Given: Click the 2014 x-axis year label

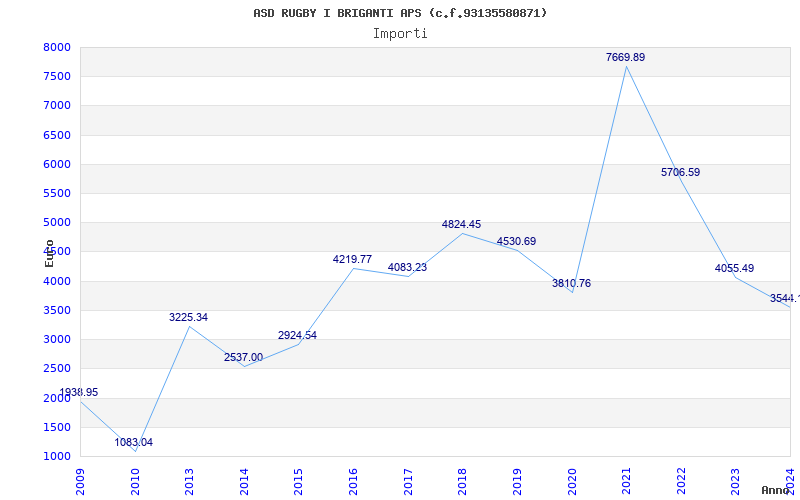Looking at the screenshot, I should 244,481.
